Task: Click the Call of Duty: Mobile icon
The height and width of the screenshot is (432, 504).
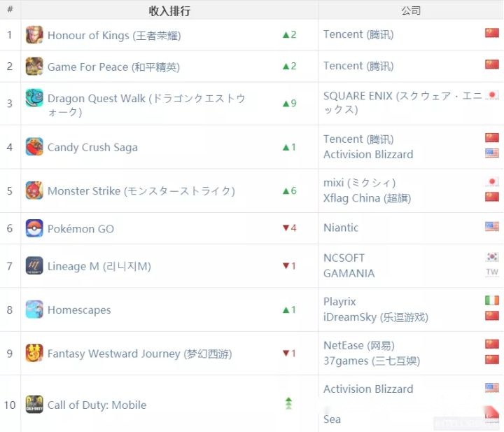Action: (34, 405)
